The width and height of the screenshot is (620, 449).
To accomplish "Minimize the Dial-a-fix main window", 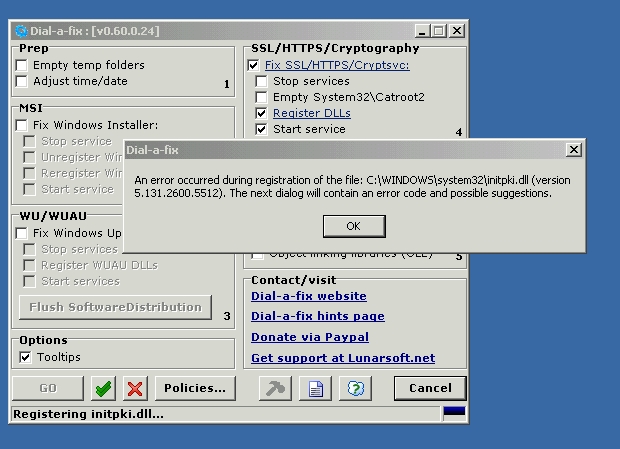I will pyautogui.click(x=423, y=31).
